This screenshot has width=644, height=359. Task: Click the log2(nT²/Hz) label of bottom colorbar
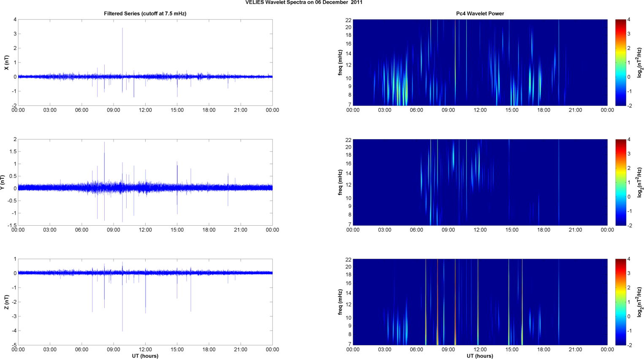point(640,302)
